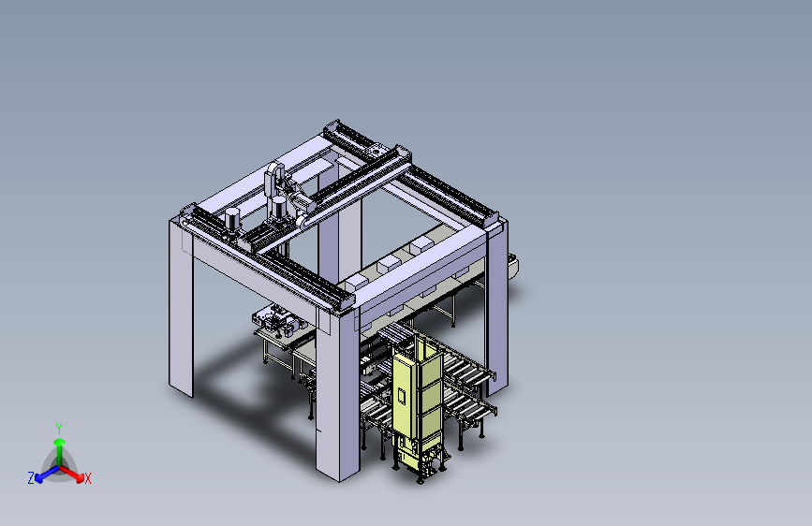Select the cylindrical motor on the left gantry rail
812x526 pixels.
[x=233, y=220]
